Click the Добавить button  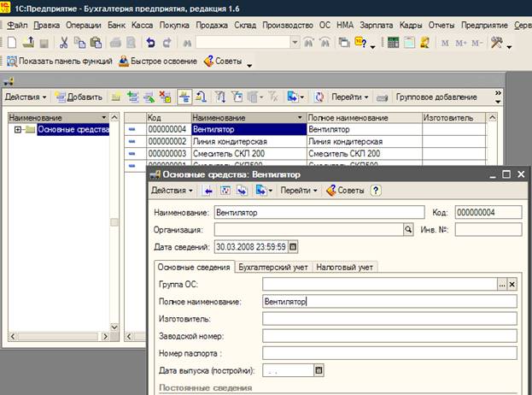[x=79, y=97]
